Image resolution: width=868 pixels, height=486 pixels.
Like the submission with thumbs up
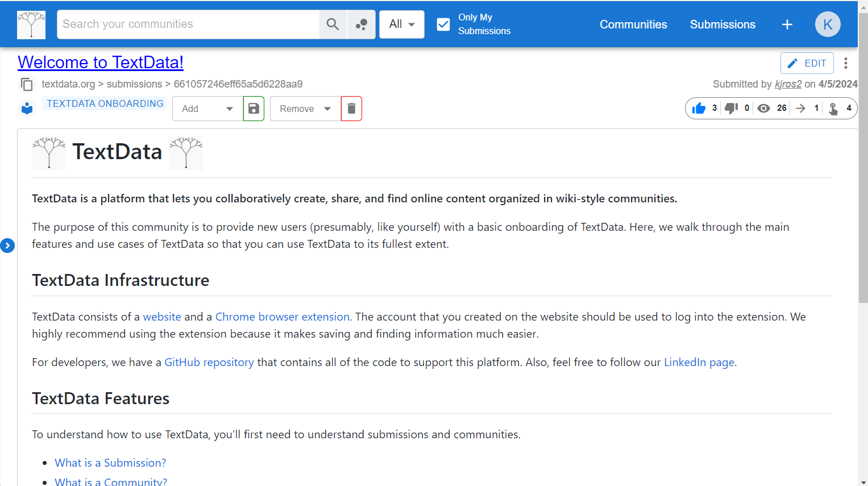[x=699, y=109]
